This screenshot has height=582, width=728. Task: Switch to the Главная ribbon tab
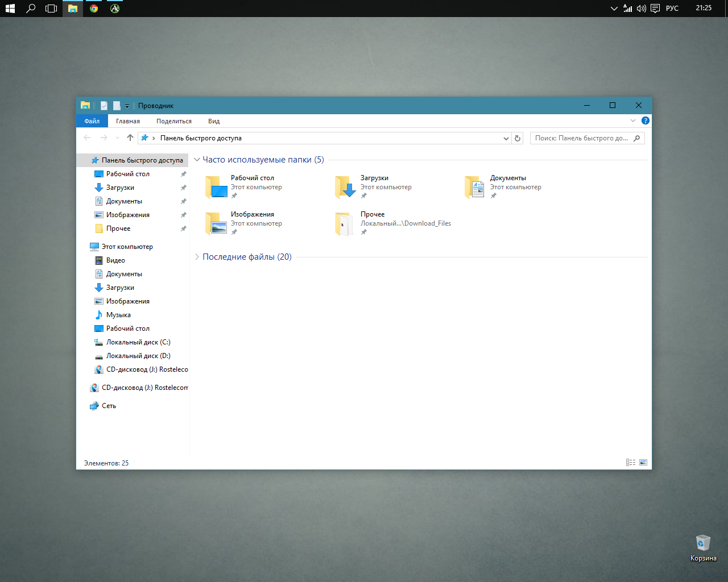point(128,121)
